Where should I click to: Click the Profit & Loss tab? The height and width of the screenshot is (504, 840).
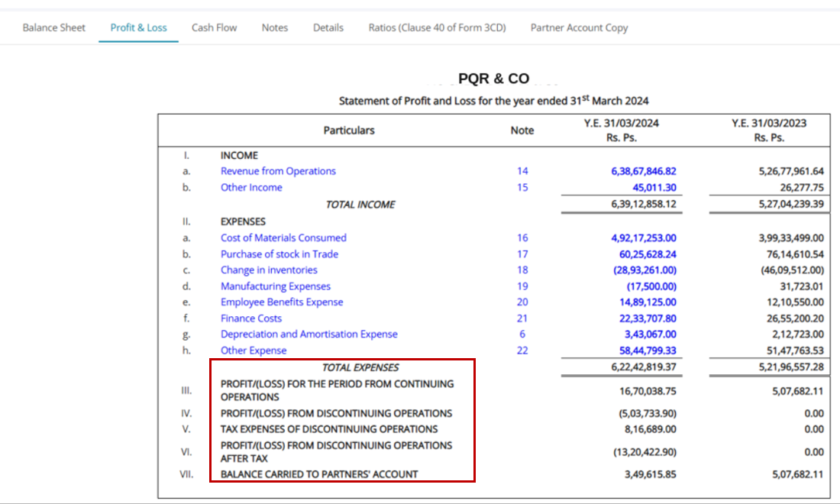click(x=139, y=27)
